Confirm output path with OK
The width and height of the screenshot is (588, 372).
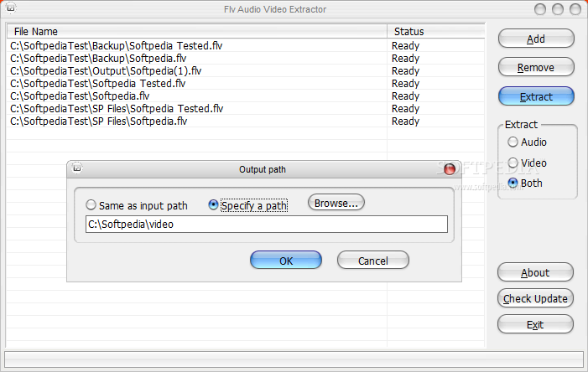pyautogui.click(x=286, y=261)
